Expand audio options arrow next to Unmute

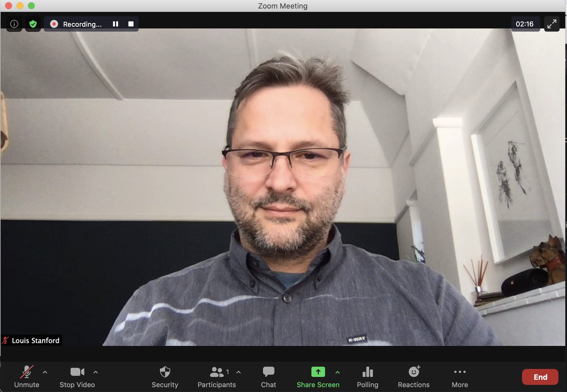click(45, 372)
